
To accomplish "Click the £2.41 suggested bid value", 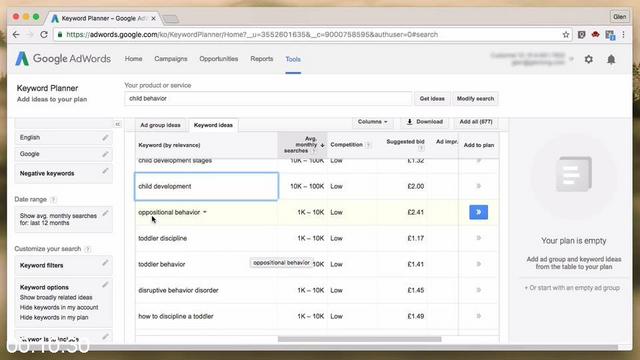I will [416, 212].
